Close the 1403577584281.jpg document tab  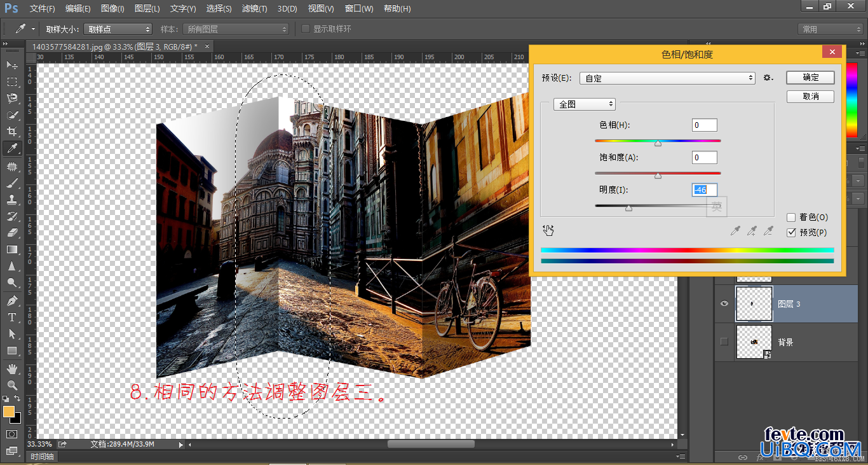pyautogui.click(x=207, y=46)
